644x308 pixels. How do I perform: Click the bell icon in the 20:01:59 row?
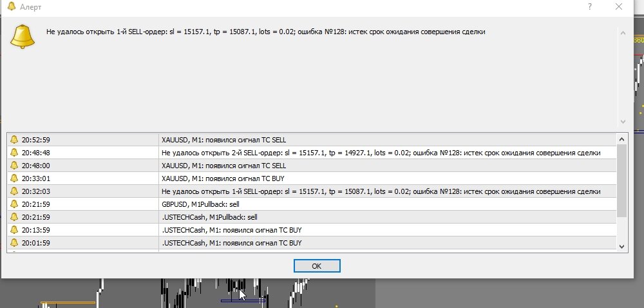14,243
